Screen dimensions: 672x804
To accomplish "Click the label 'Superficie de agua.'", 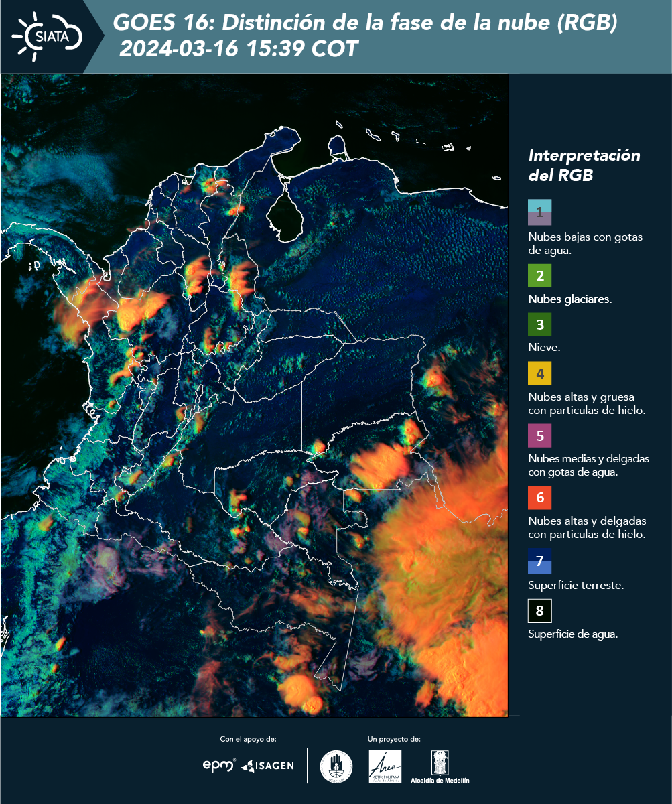I will [573, 634].
